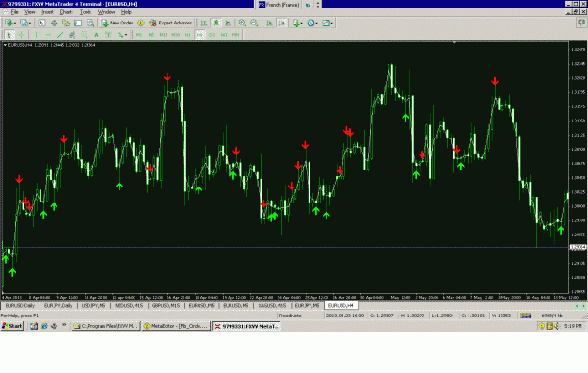Select the Cursor arrow tool
The width and height of the screenshot is (588, 373).
(x=9, y=35)
